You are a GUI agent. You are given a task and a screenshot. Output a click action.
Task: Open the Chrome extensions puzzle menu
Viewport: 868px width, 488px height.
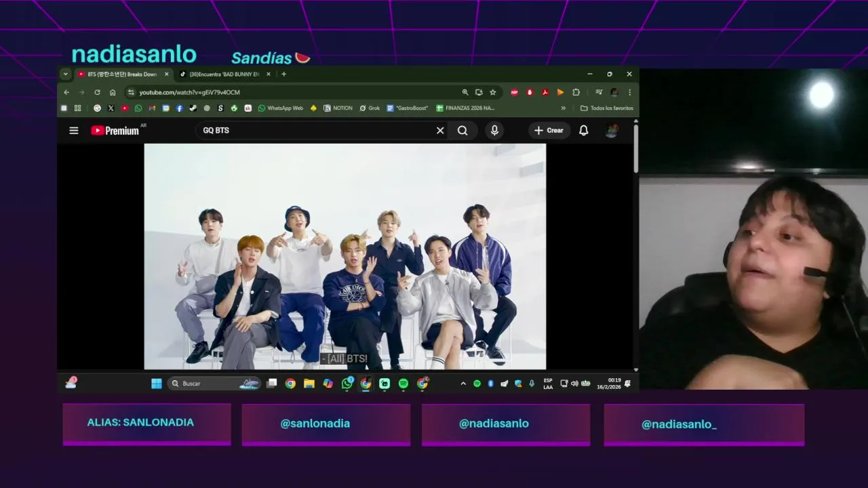click(x=576, y=92)
